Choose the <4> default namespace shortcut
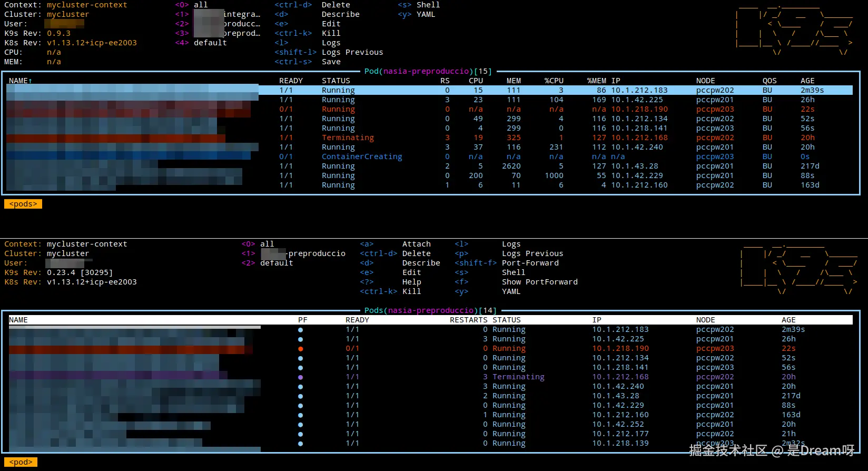This screenshot has width=868, height=471. [201, 43]
